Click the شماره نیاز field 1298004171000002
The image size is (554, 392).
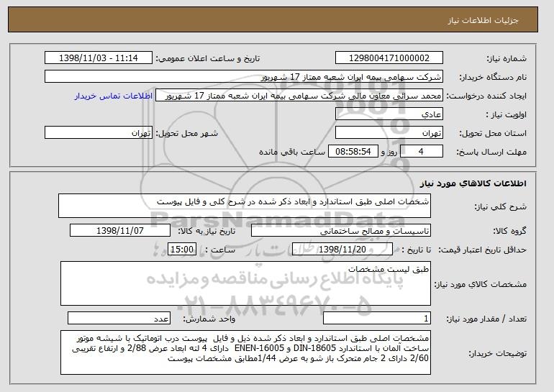coord(389,58)
